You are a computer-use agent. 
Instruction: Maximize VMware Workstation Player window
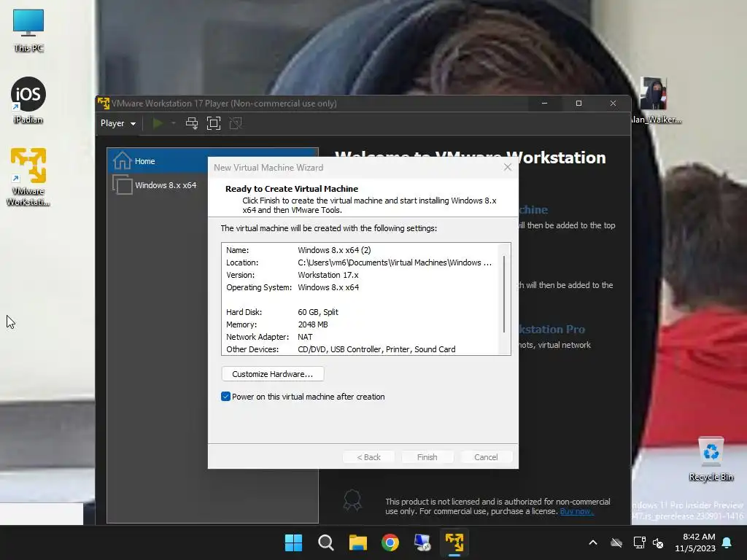point(578,104)
